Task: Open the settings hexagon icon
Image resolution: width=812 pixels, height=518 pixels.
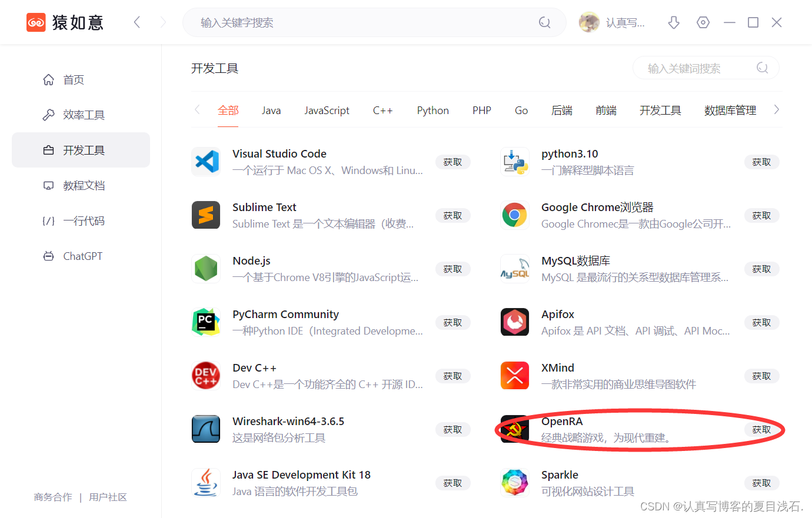Action: tap(703, 22)
